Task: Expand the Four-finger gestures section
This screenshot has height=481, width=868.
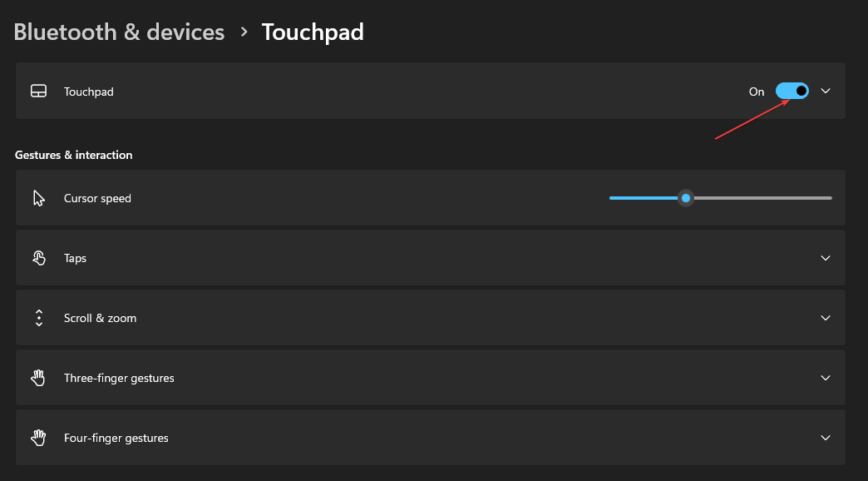Action: click(825, 438)
